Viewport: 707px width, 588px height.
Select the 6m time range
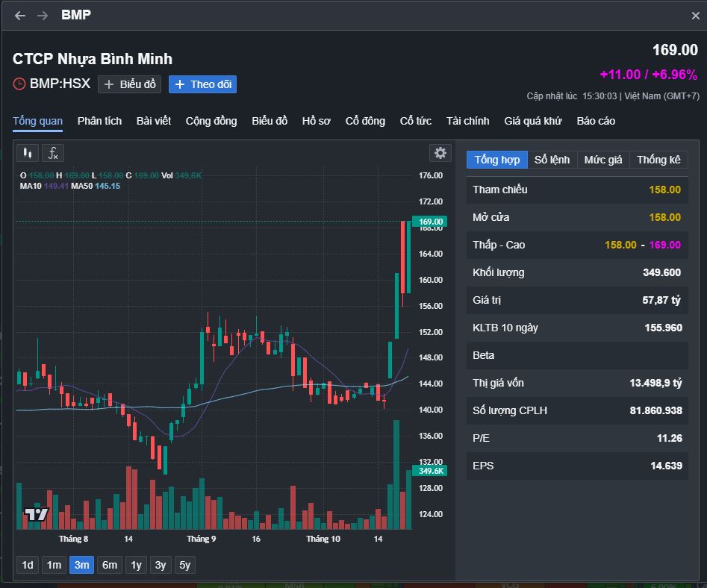coord(110,565)
